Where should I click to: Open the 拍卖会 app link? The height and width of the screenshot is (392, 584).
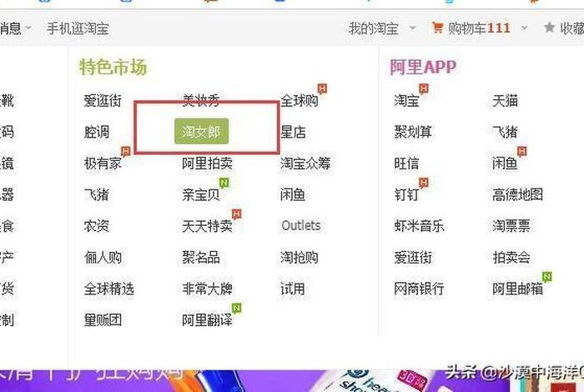click(511, 257)
